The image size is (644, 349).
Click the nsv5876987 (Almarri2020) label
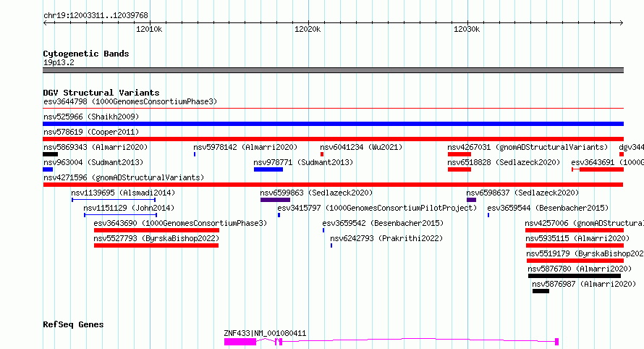[584, 284]
